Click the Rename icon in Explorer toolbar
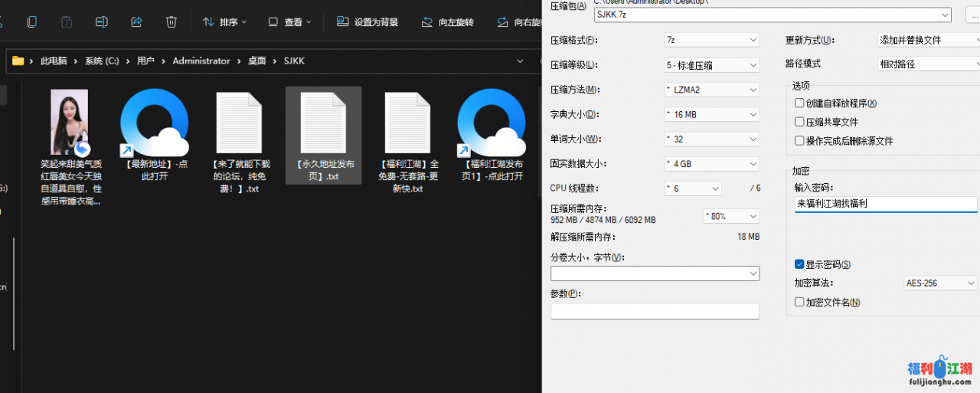This screenshot has width=980, height=393. [102, 22]
